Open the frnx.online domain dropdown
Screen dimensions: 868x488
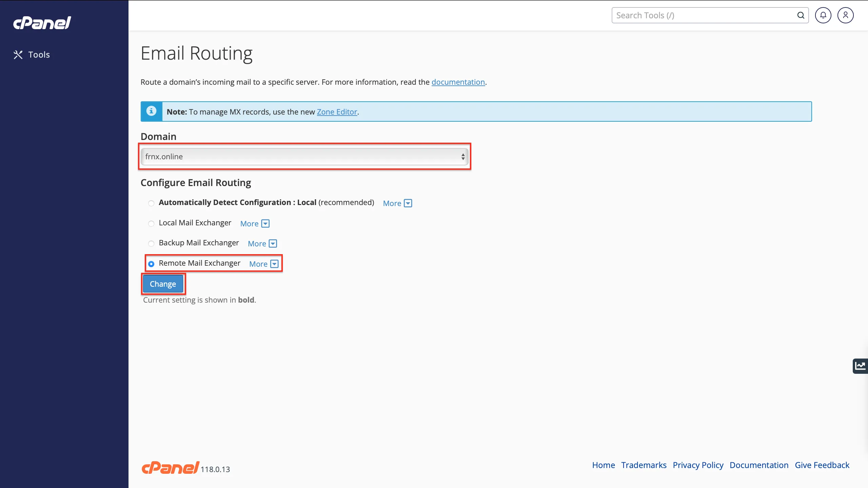click(304, 157)
